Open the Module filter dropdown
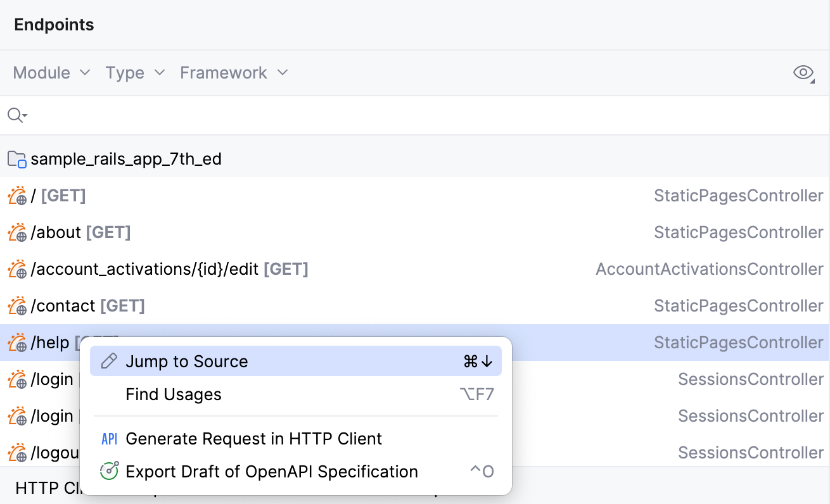Viewport: 830px width, 504px height. [51, 72]
